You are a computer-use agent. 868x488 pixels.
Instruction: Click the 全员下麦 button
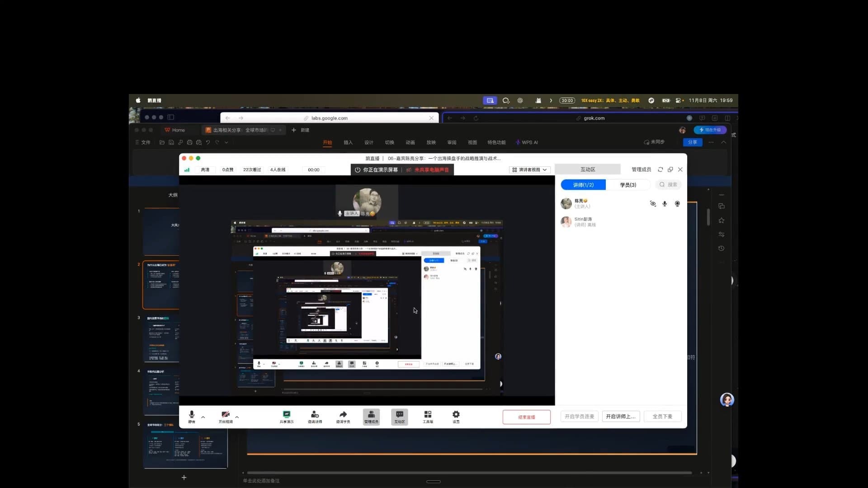(x=662, y=417)
